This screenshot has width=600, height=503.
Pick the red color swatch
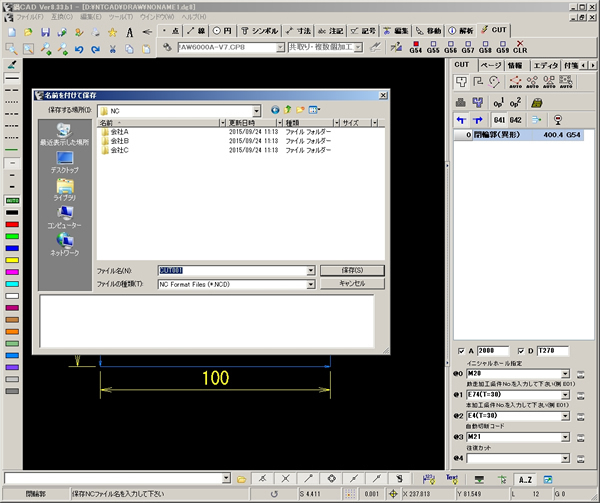12,225
